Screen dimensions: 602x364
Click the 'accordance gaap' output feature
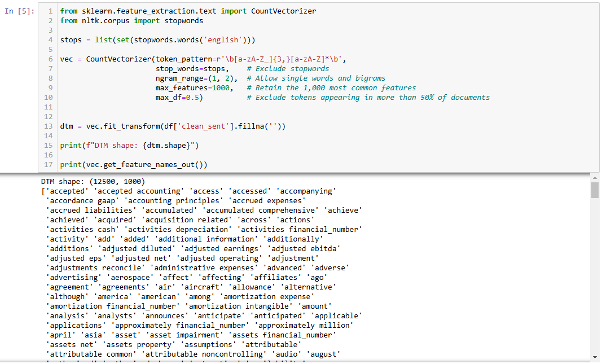82,201
